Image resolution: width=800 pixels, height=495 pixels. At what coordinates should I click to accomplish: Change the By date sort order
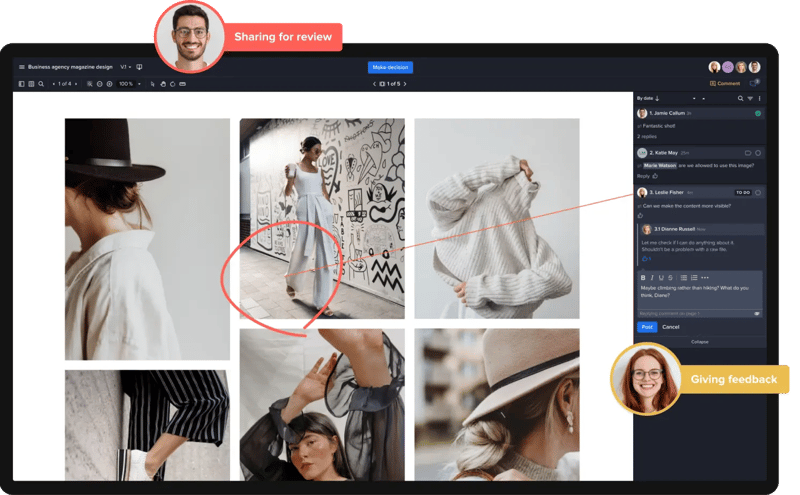650,98
